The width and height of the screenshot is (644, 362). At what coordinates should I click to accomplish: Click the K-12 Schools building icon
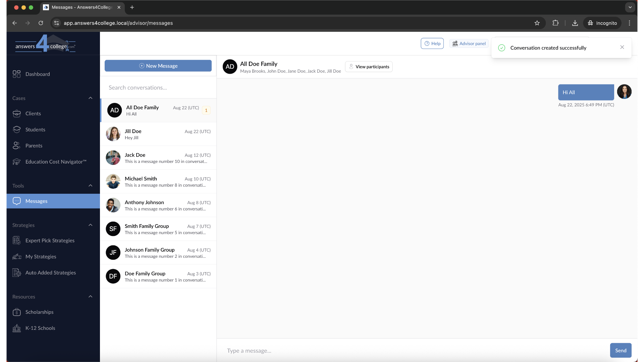[16, 328]
